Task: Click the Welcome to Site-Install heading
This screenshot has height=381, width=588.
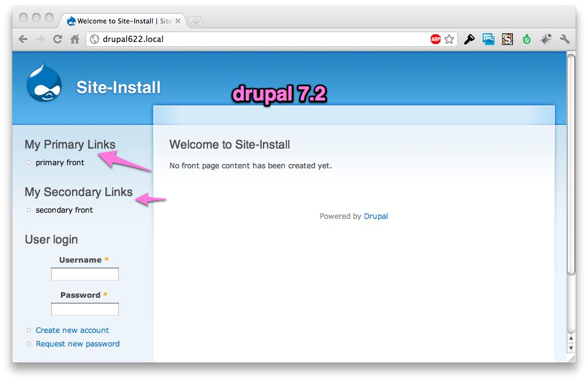Action: (230, 144)
